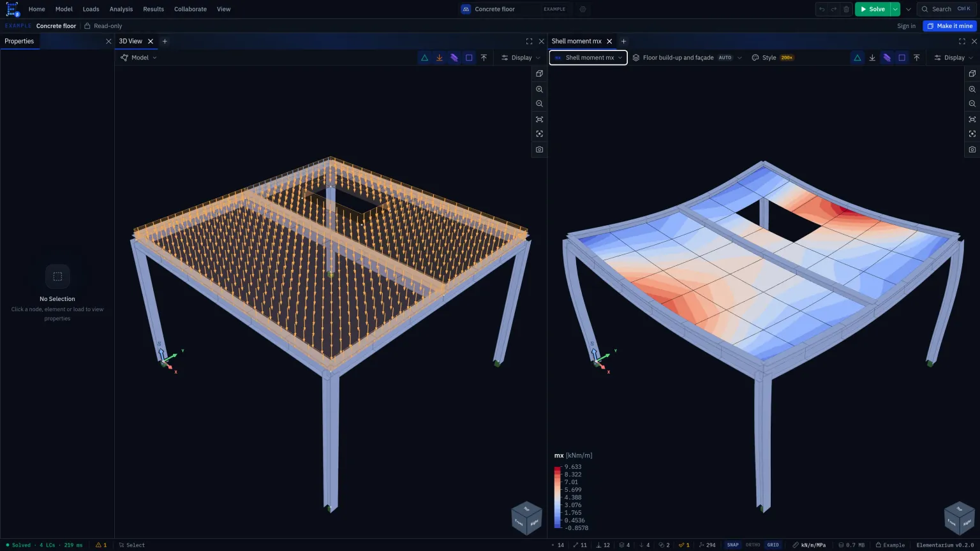The image size is (980, 551).
Task: Open Floor build-up and façade load case dropdown
Action: tap(687, 57)
